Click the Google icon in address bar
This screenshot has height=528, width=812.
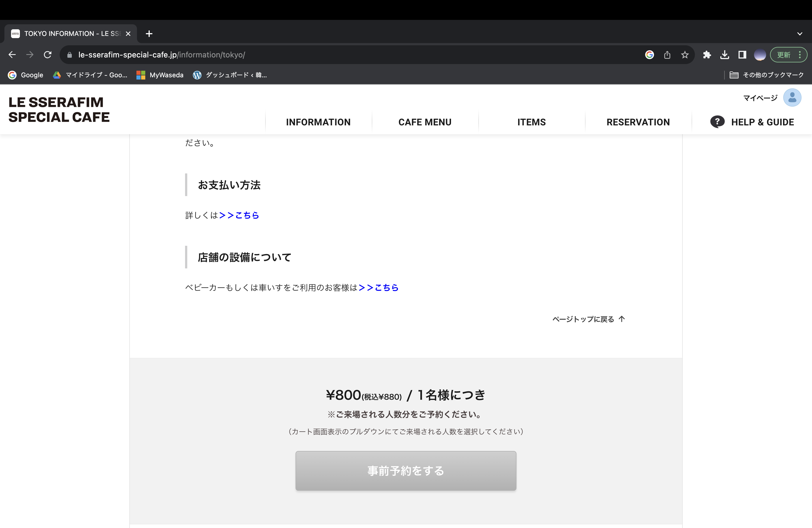click(x=649, y=55)
